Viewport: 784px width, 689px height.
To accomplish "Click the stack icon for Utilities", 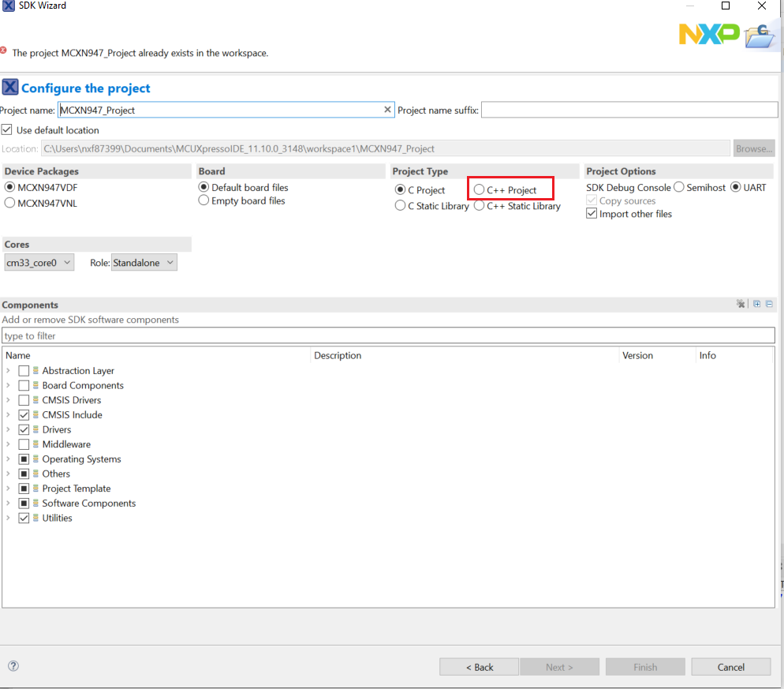I will click(35, 518).
